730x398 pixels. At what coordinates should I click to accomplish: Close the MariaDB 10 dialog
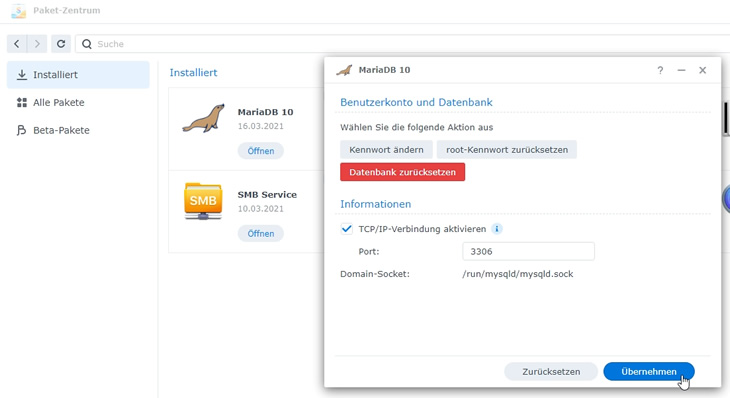point(703,70)
